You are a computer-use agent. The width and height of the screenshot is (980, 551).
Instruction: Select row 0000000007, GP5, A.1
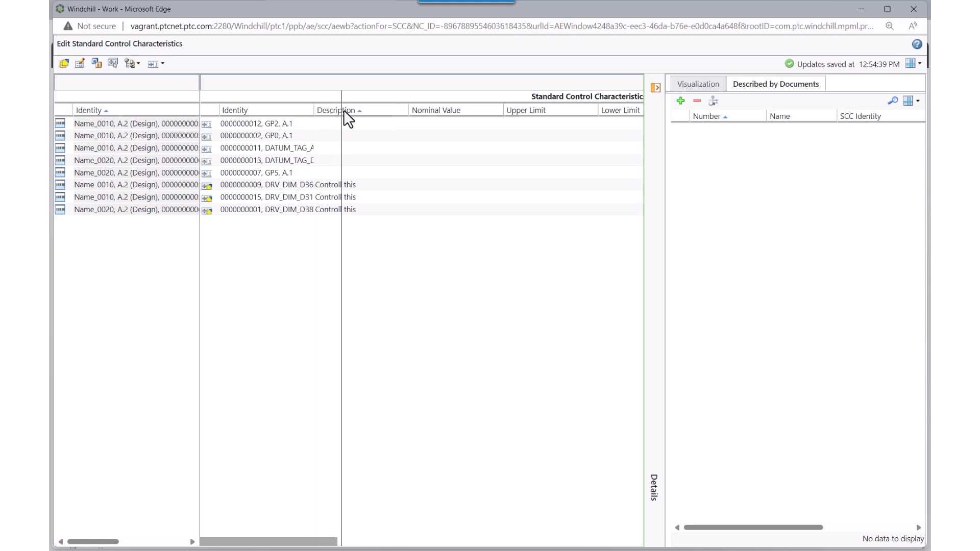(422, 173)
